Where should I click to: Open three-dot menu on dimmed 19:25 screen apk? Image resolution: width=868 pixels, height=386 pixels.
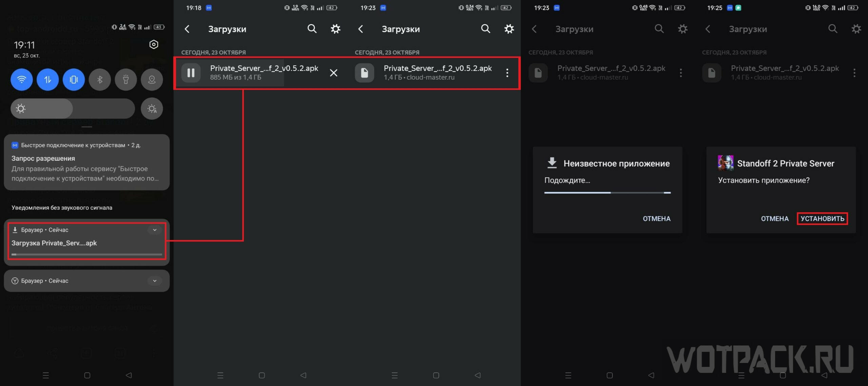coord(854,73)
